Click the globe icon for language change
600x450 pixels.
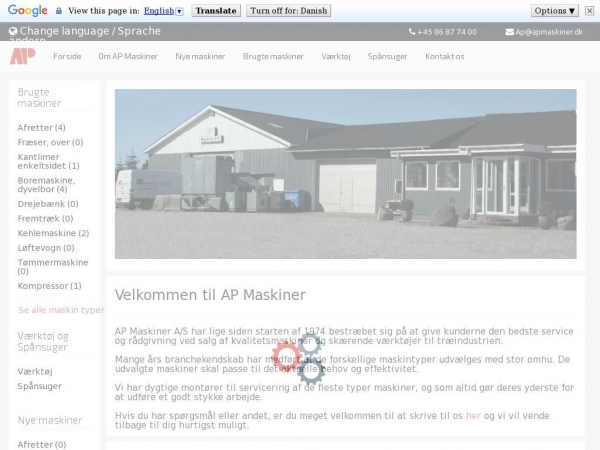pyautogui.click(x=13, y=31)
